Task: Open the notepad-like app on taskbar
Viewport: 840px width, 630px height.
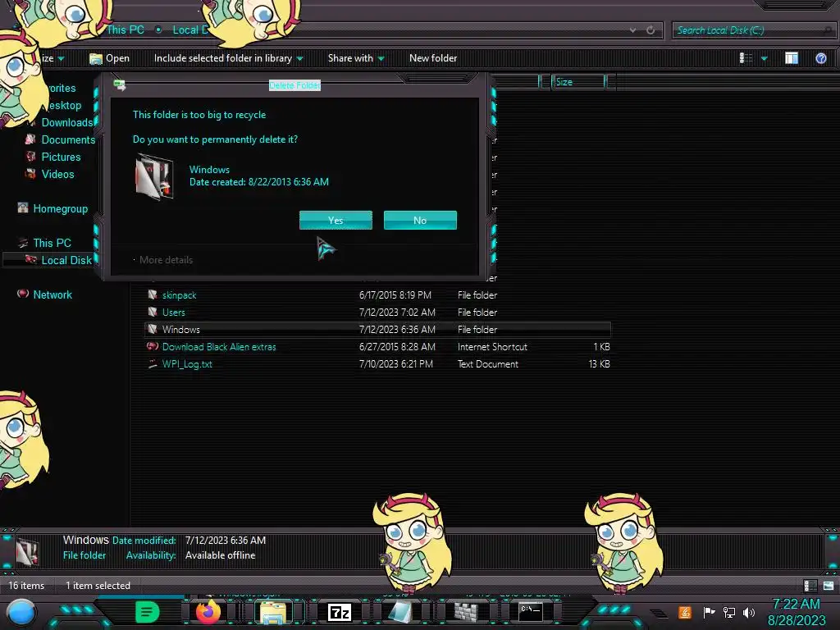Action: coord(399,612)
